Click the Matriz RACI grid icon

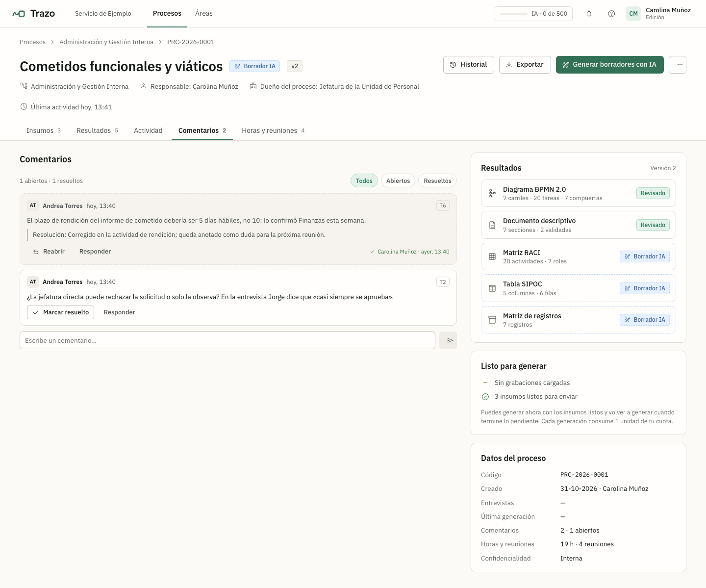coord(492,256)
